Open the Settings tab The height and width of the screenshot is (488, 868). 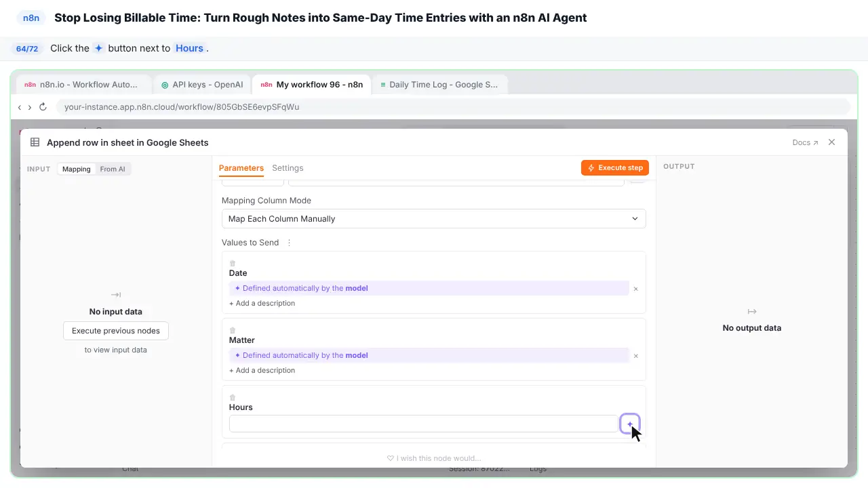pyautogui.click(x=288, y=168)
